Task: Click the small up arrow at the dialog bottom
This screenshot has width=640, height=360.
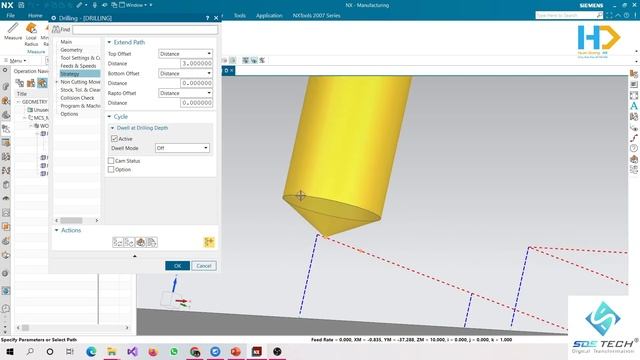Action: point(135,256)
